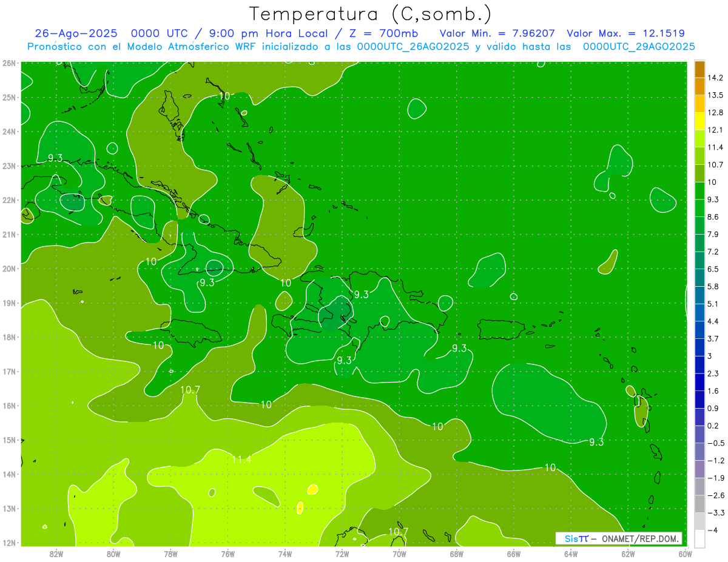The height and width of the screenshot is (562, 728).
Task: Click the 82W longitude axis label
Action: pyautogui.click(x=56, y=553)
